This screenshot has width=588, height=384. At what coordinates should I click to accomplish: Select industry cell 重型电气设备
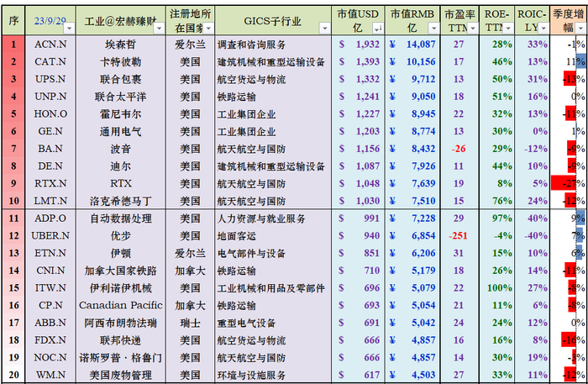pyautogui.click(x=273, y=323)
